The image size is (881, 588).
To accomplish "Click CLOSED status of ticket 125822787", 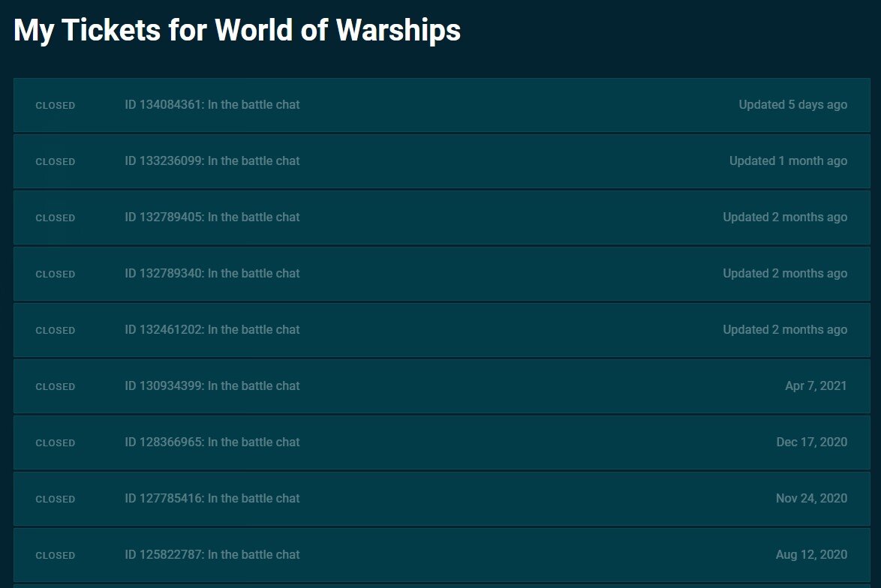I will [56, 556].
